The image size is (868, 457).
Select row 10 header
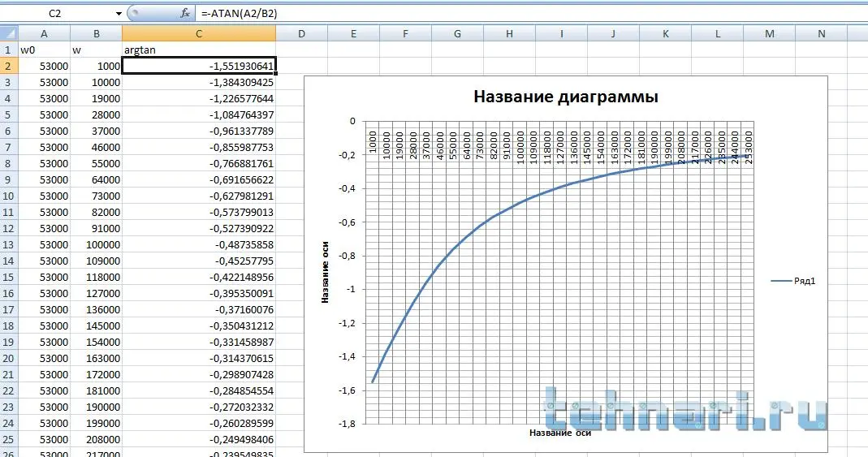[x=9, y=196]
